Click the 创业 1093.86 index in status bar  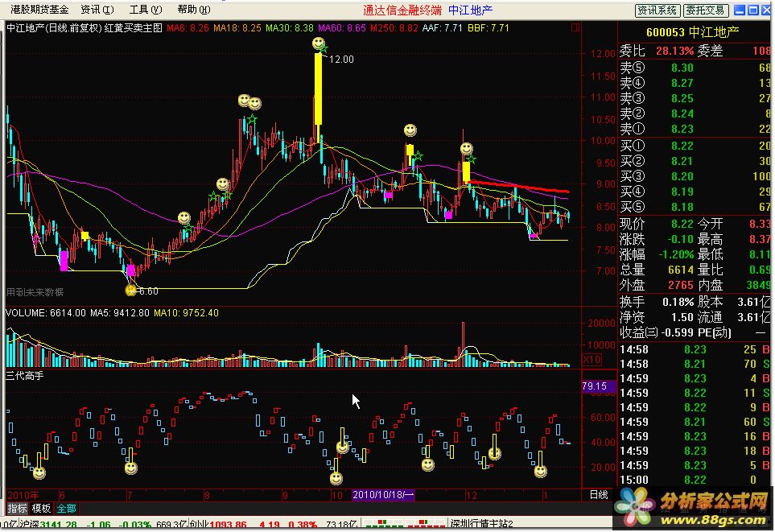coord(218,525)
